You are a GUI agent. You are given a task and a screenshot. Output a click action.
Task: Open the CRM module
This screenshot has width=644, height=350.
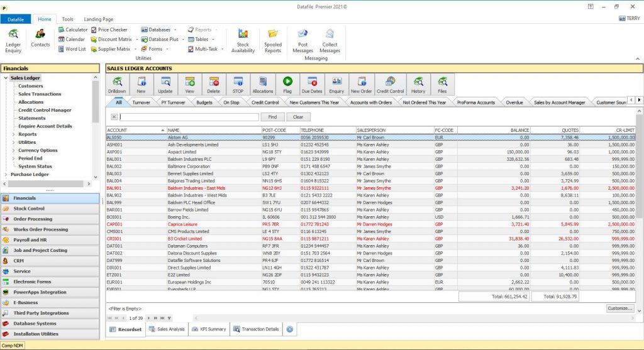point(50,261)
